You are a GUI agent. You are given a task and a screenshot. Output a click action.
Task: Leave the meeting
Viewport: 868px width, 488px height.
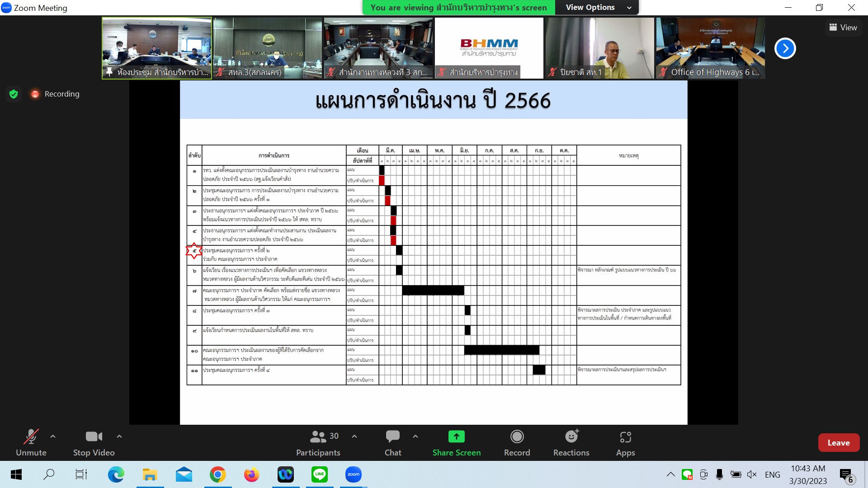(x=838, y=443)
